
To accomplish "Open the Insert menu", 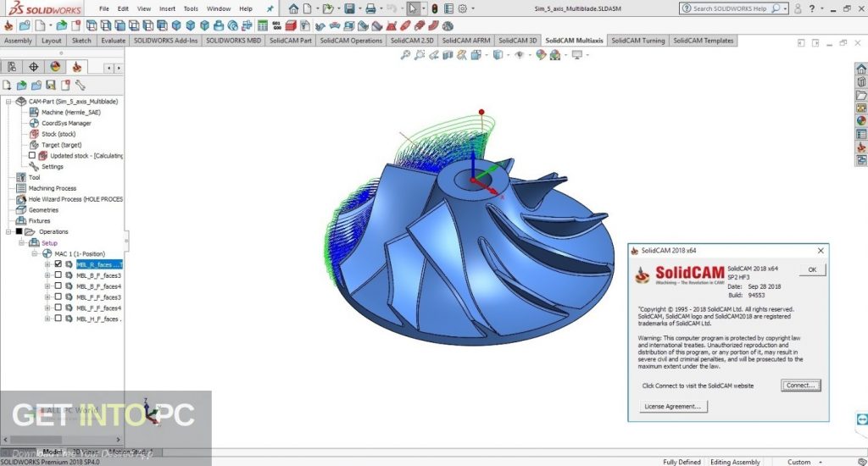I will tap(167, 8).
